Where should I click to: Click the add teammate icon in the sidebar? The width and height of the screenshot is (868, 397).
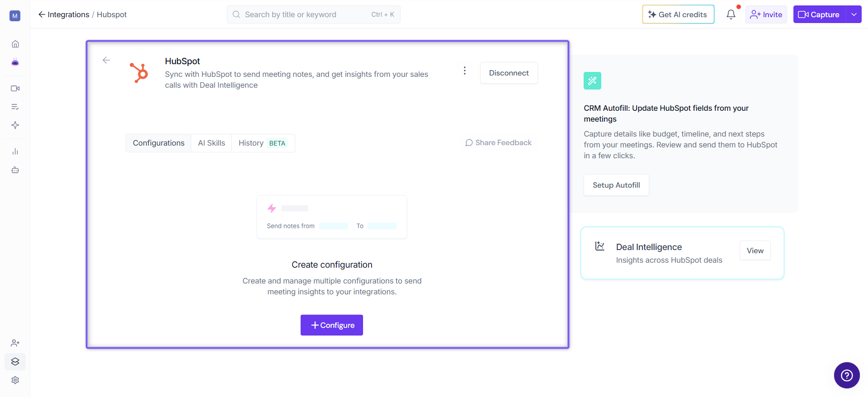[15, 343]
